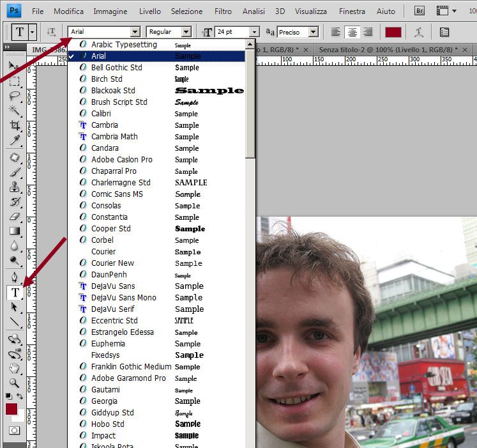This screenshot has width=477, height=448.
Task: Open the background color picker
Action: [19, 418]
